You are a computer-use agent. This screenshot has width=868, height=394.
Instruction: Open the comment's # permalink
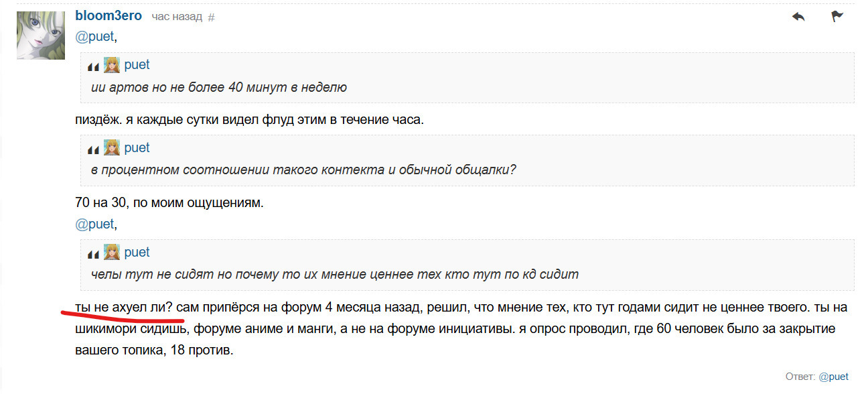coord(212,17)
